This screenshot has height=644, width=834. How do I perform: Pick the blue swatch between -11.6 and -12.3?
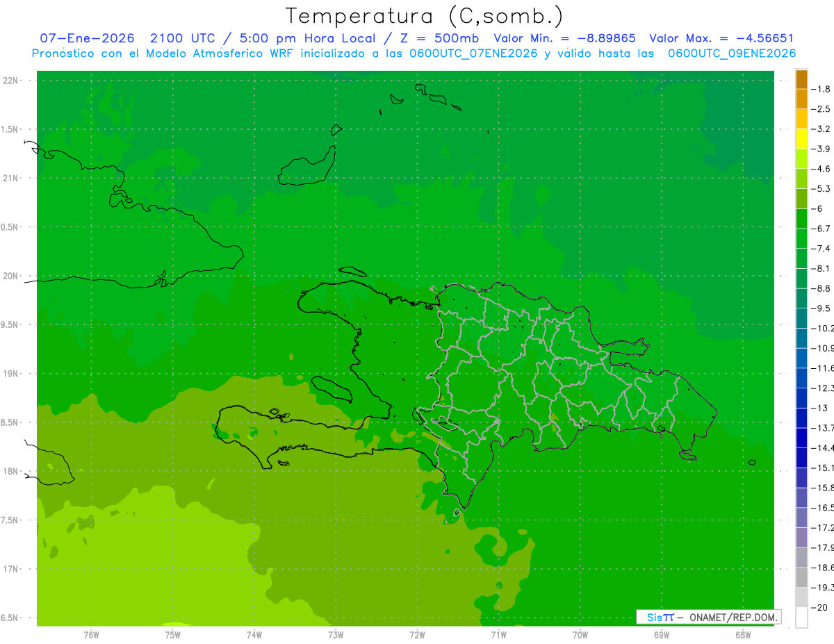pos(801,378)
